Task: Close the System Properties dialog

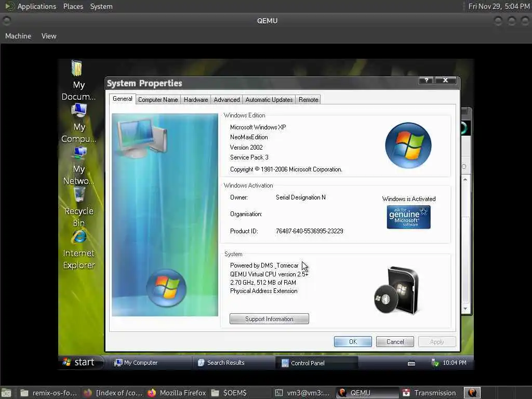Action: click(x=445, y=80)
